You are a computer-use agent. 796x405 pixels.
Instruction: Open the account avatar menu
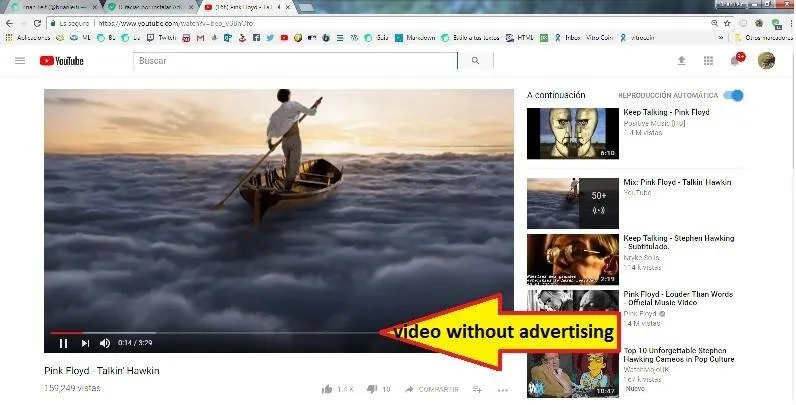766,60
